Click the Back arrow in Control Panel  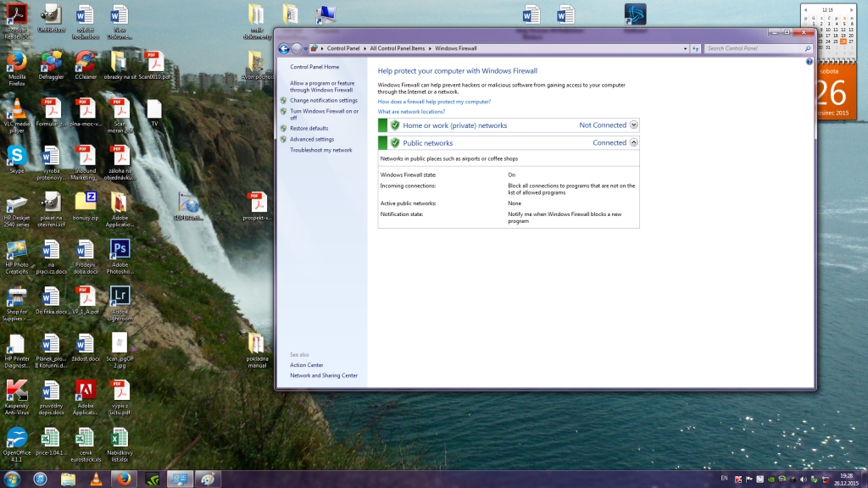tap(284, 49)
